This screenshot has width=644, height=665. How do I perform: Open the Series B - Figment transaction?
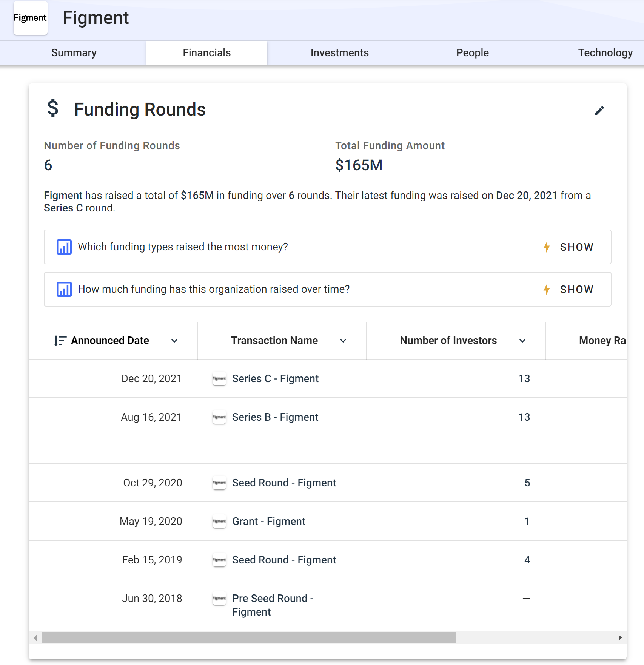(x=275, y=417)
